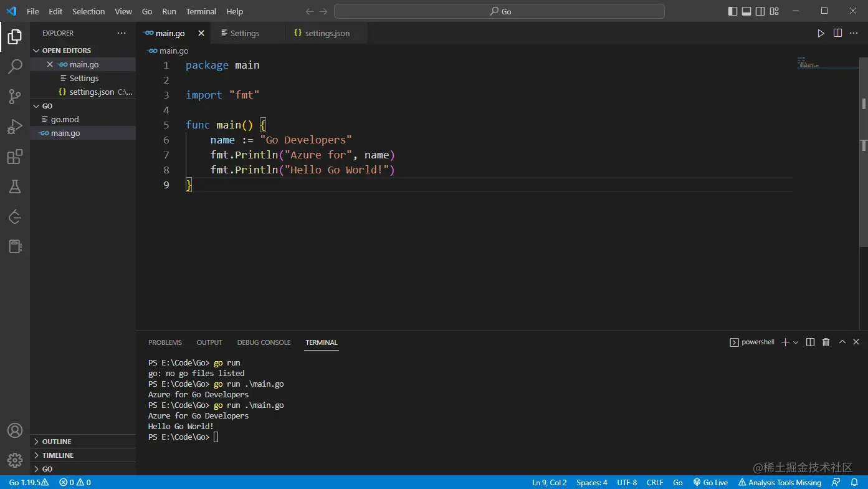Click errors and warnings count in status bar
Viewport: 868px width, 489px height.
(x=75, y=482)
